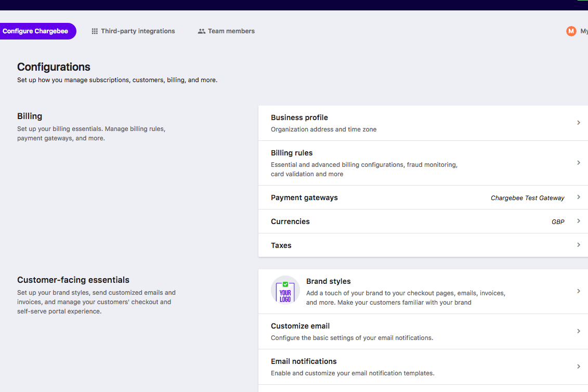This screenshot has width=588, height=392.
Task: Open the Taxes settings
Action: pos(281,245)
